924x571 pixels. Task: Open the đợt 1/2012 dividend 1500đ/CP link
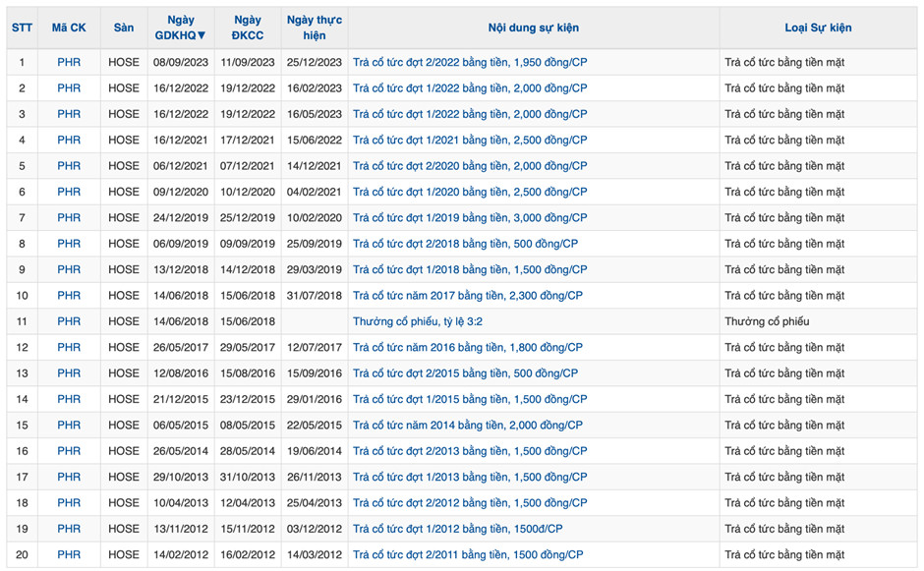[x=457, y=529]
